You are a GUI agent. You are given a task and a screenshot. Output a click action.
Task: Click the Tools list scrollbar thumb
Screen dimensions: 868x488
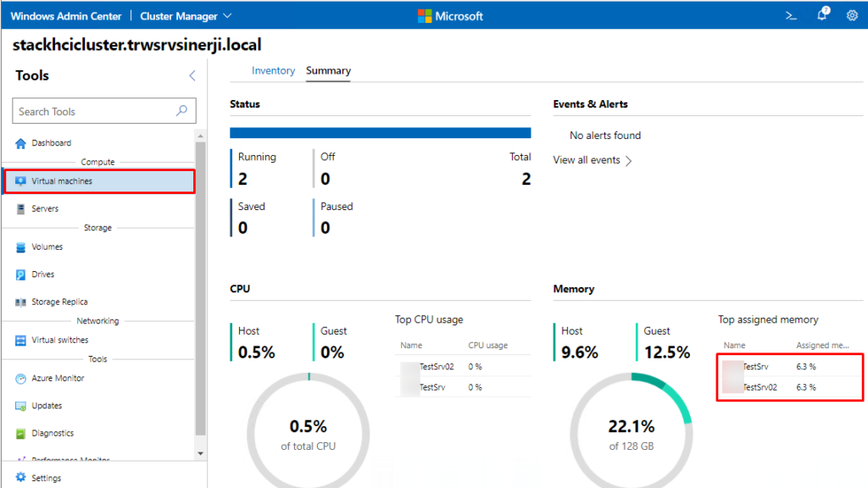tap(200, 288)
